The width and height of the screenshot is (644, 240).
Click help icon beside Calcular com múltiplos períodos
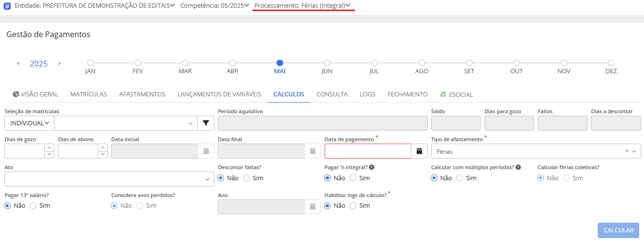pos(518,167)
